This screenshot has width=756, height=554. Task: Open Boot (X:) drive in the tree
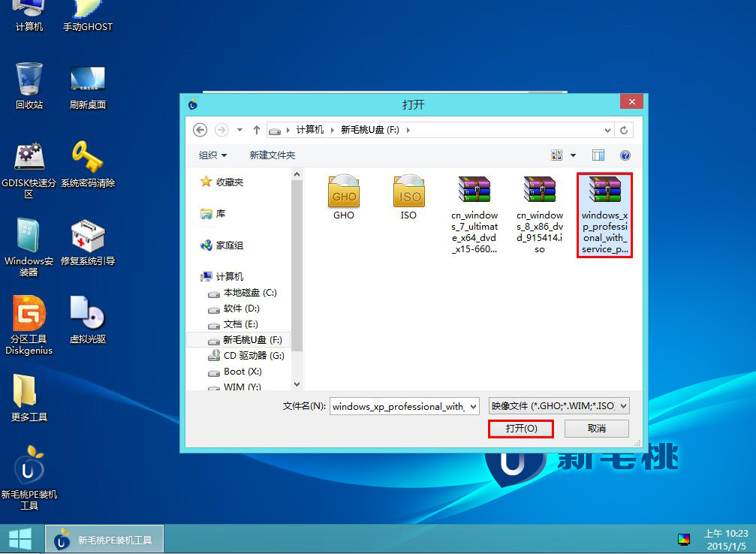point(235,372)
